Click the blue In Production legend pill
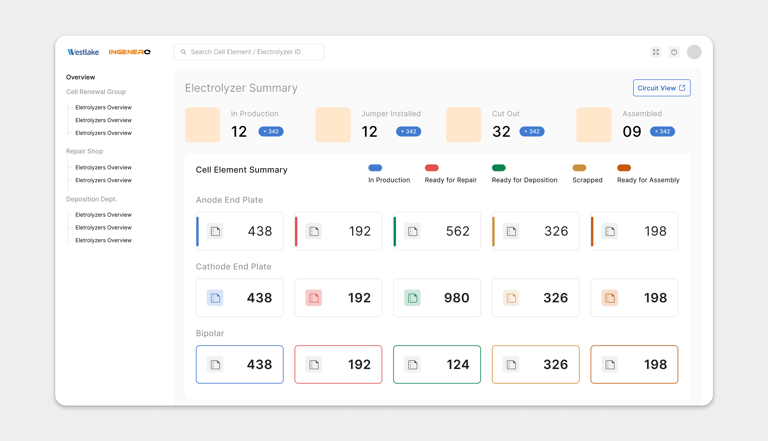This screenshot has width=768, height=441. (x=375, y=168)
